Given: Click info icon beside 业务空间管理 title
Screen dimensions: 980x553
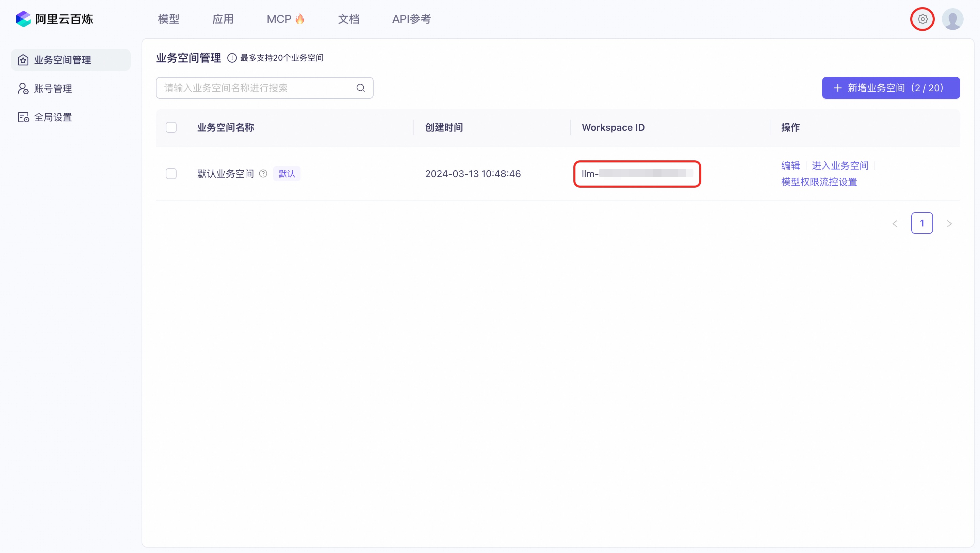Looking at the screenshot, I should click(x=232, y=58).
